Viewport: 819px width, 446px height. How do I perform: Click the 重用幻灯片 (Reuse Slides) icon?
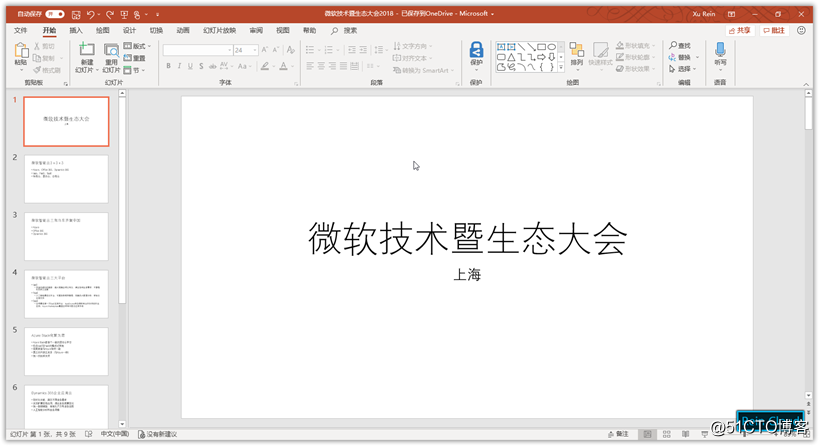(111, 50)
